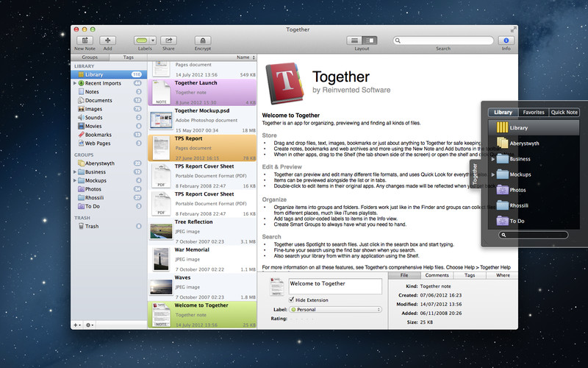
Task: Open the Info panel button
Action: (506, 40)
